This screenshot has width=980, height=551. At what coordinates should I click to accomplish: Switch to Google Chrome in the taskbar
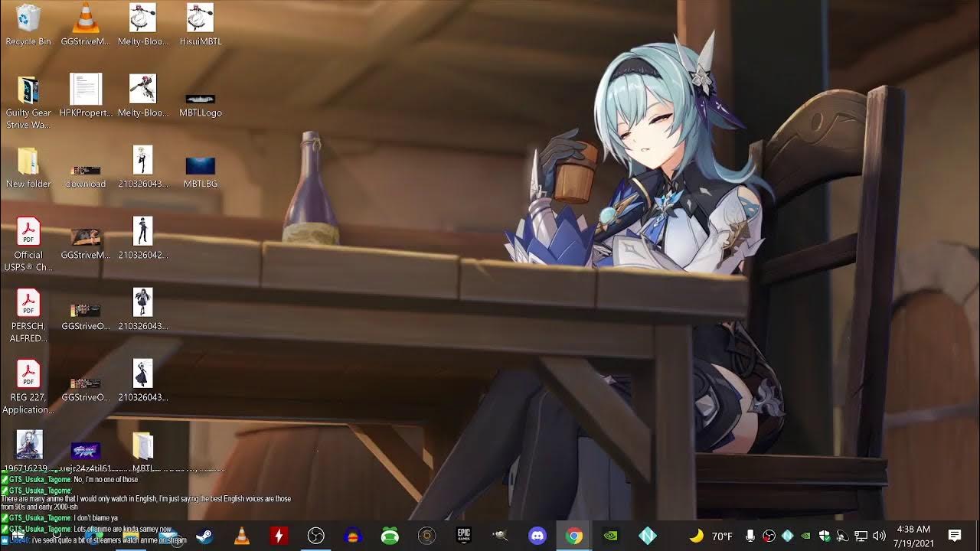tap(574, 536)
